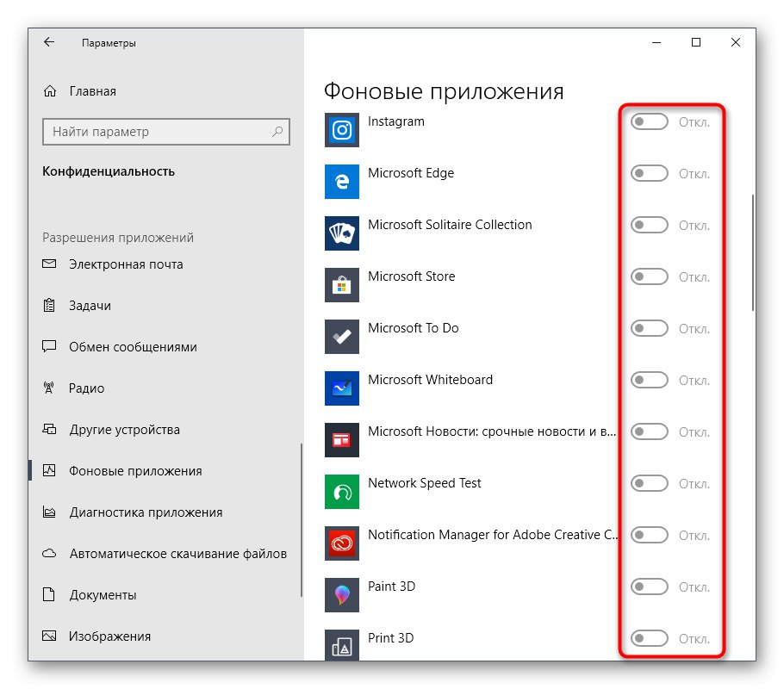Turn on Microsoft Solitaire Collection toggle
This screenshot has width=784, height=689.
click(x=649, y=225)
